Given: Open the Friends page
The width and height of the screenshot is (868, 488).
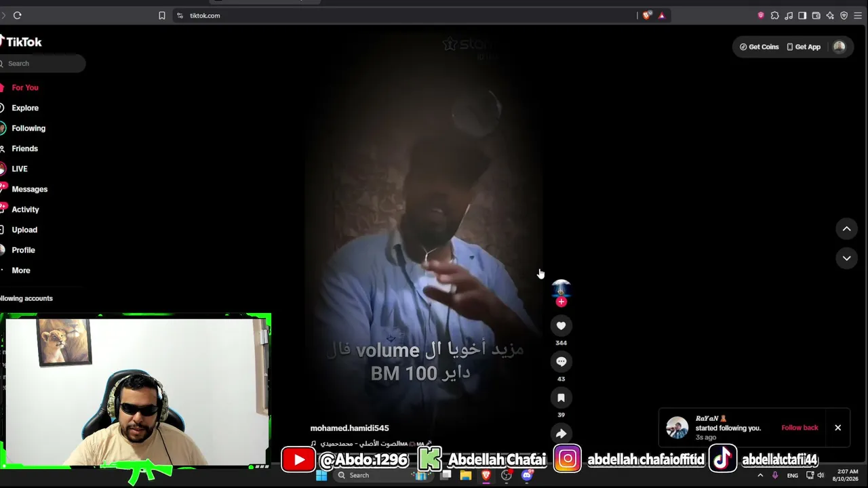Looking at the screenshot, I should tap(24, 148).
